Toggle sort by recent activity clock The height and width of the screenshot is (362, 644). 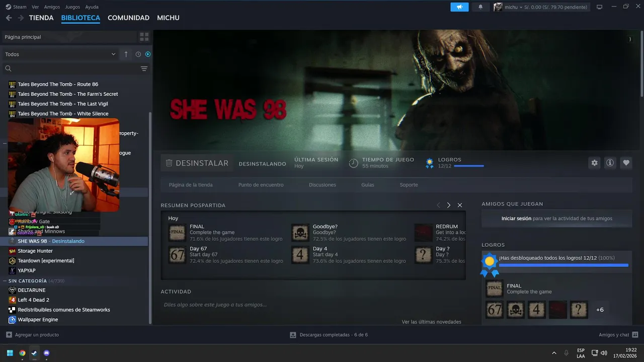(138, 54)
